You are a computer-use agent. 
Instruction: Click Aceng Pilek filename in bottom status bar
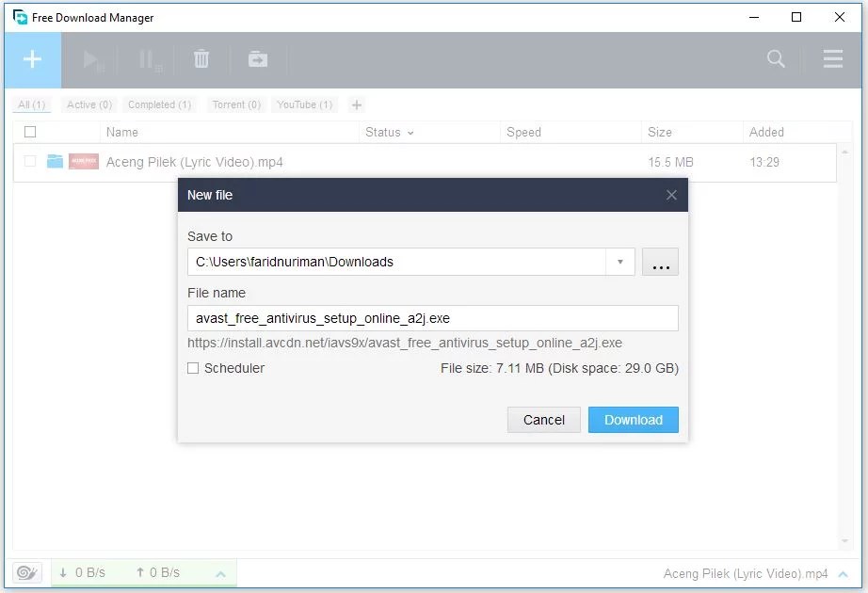click(746, 573)
